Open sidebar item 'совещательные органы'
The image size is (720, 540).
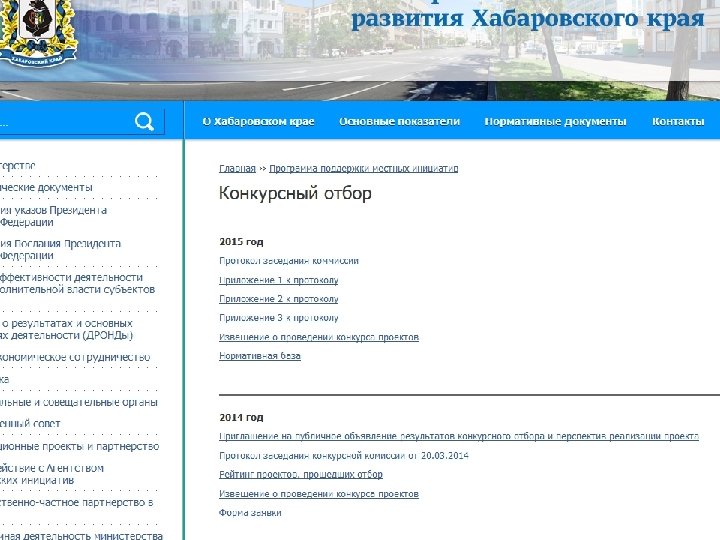tap(79, 402)
